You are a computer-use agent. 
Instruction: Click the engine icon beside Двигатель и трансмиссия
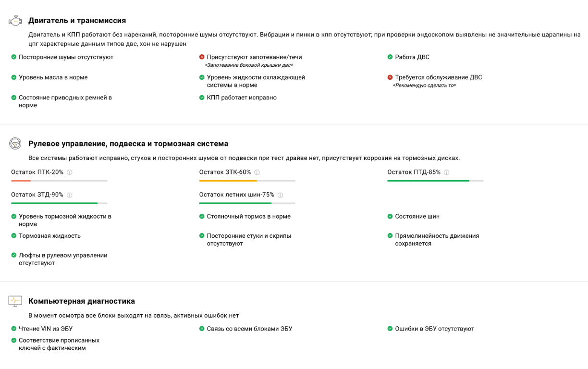pos(15,21)
